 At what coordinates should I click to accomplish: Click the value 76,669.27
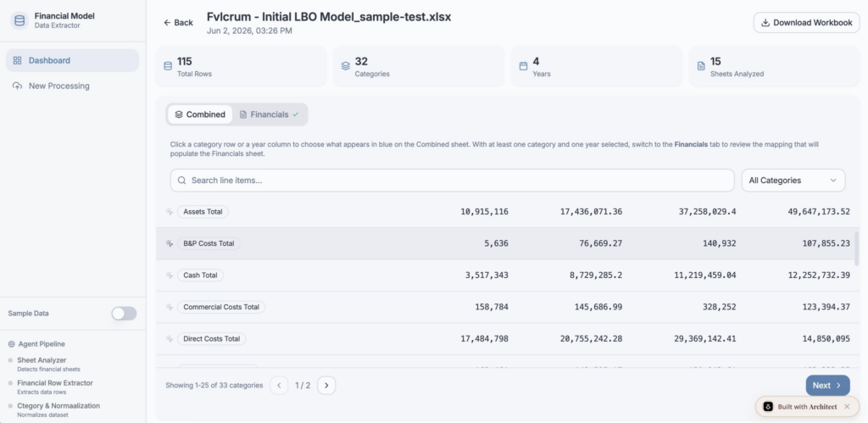[601, 243]
